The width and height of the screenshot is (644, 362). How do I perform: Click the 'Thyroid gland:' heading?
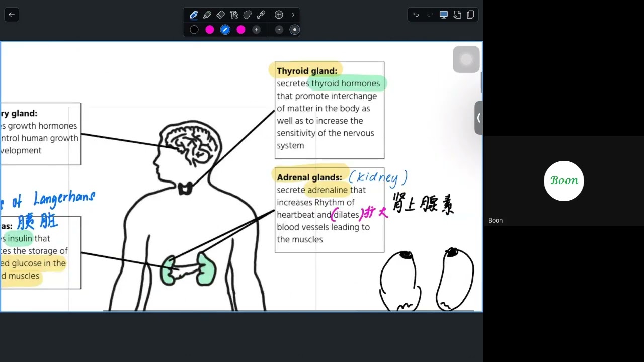(x=307, y=71)
